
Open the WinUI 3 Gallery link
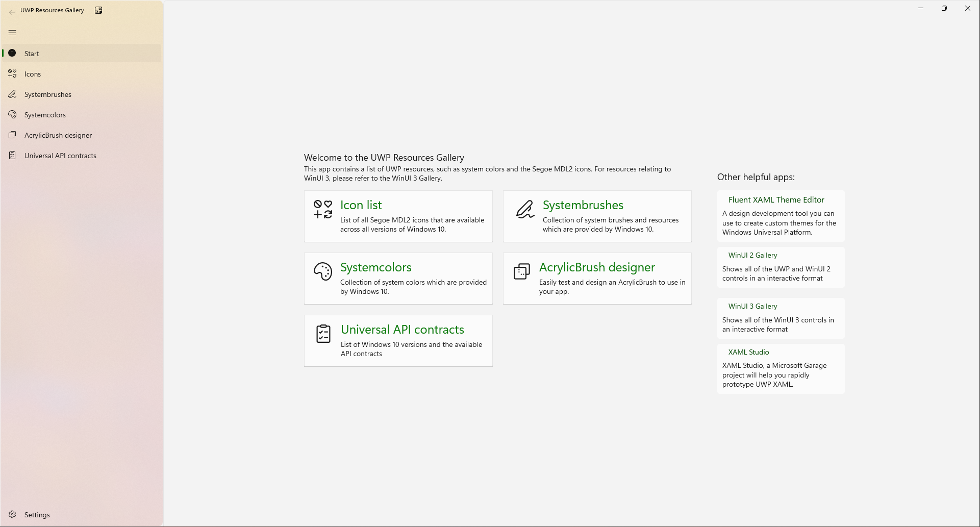coord(752,306)
